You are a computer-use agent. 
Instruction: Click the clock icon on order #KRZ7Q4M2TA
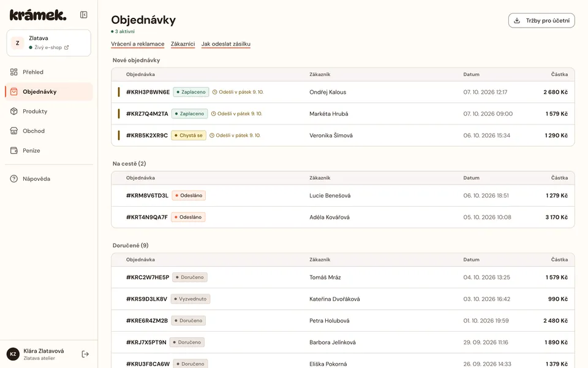pyautogui.click(x=213, y=114)
